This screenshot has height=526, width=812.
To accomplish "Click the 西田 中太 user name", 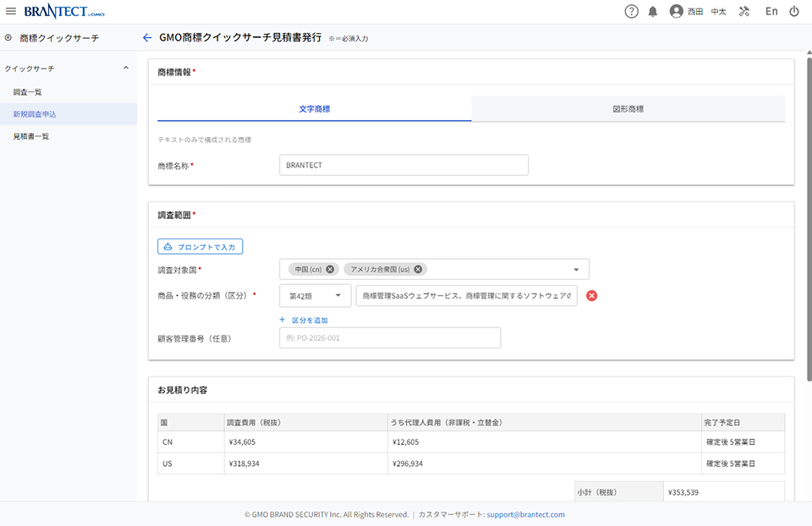I will click(x=707, y=11).
